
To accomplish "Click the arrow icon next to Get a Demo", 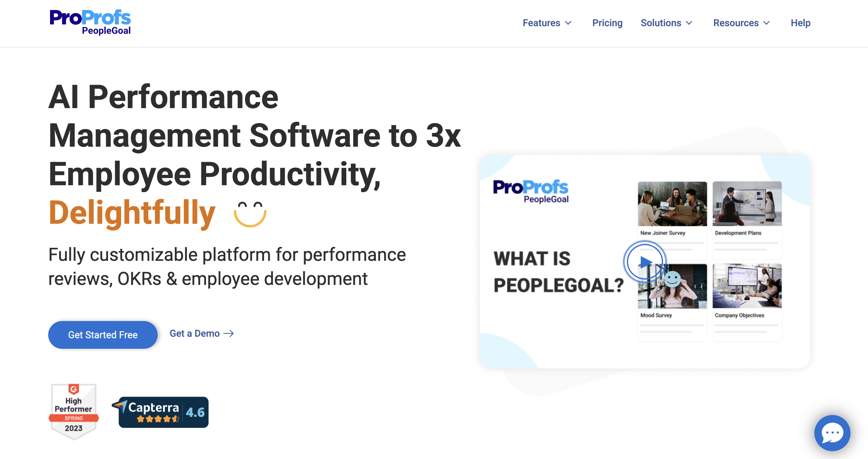I will coord(229,333).
